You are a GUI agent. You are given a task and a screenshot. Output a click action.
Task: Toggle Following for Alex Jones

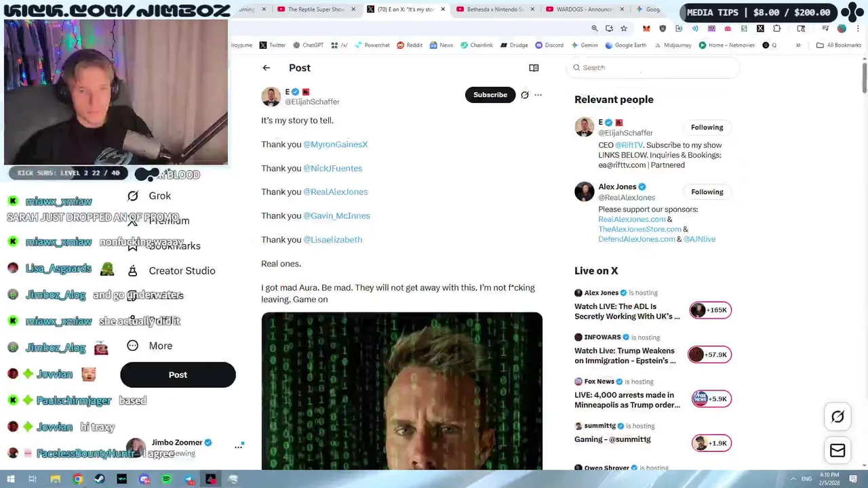[707, 192]
